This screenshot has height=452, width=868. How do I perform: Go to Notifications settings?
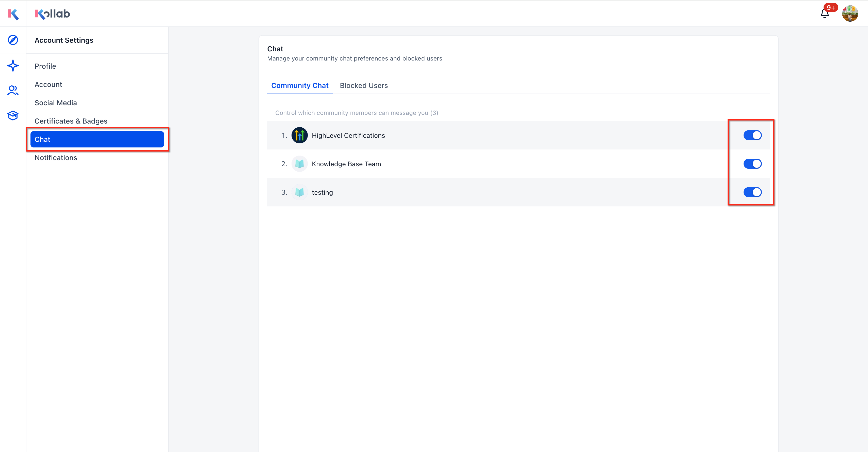click(x=56, y=158)
